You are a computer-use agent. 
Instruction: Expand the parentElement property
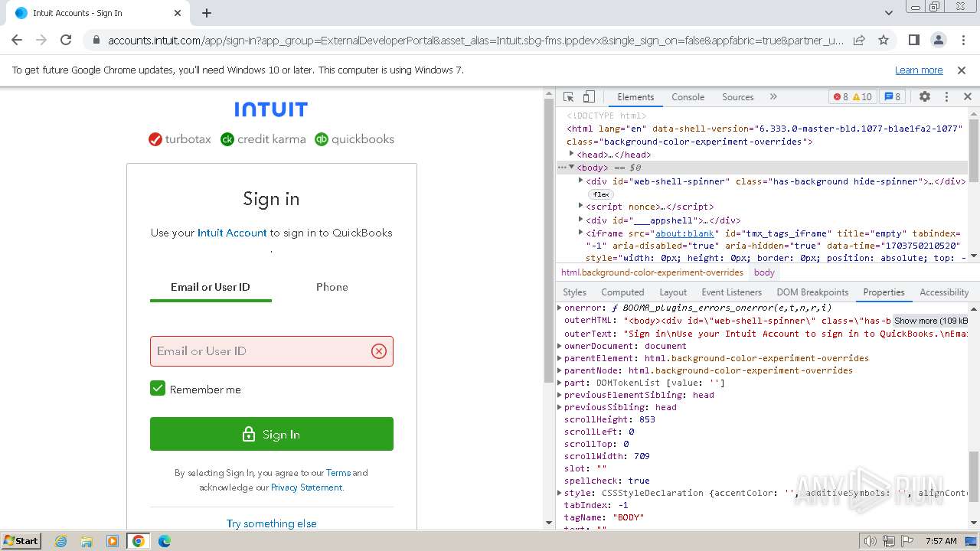point(560,358)
